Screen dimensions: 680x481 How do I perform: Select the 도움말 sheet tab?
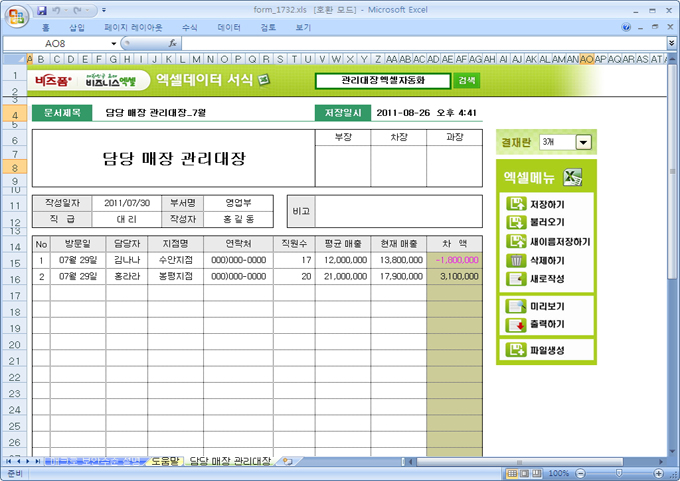165,461
